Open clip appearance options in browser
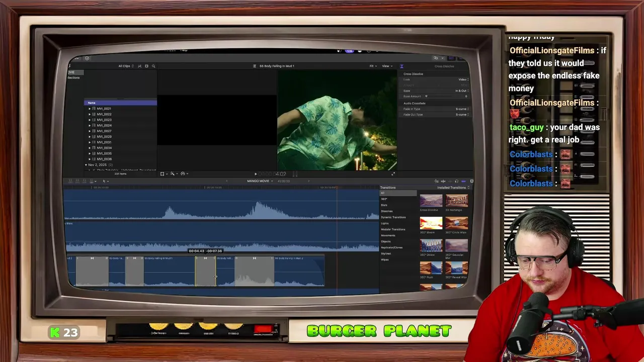The image size is (644, 362). pyautogui.click(x=139, y=66)
